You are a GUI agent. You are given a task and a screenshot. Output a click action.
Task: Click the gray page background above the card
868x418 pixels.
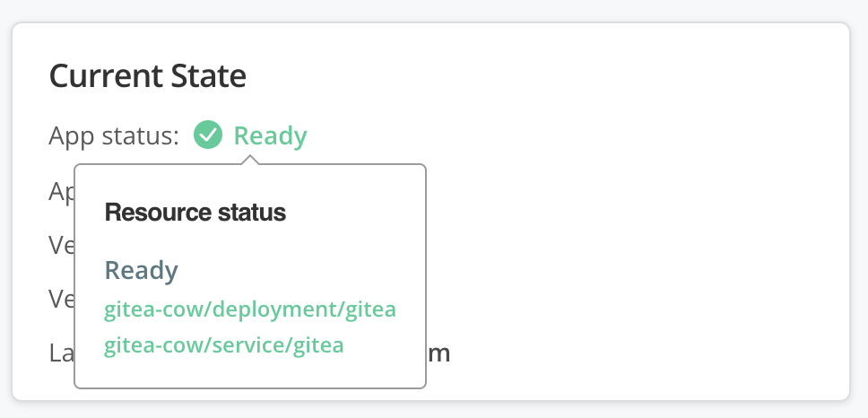pyautogui.click(x=430, y=10)
